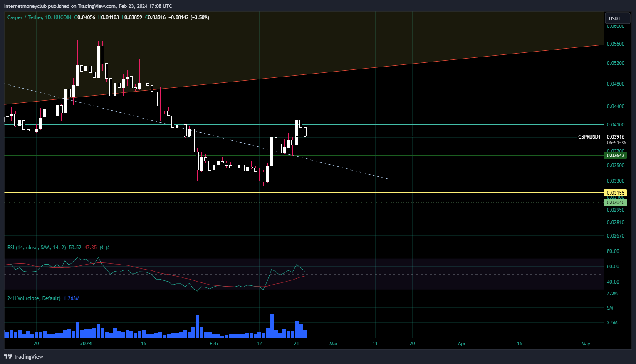Click the 0.05200 price axis label
Image resolution: width=636 pixels, height=364 pixels.
tap(615, 63)
